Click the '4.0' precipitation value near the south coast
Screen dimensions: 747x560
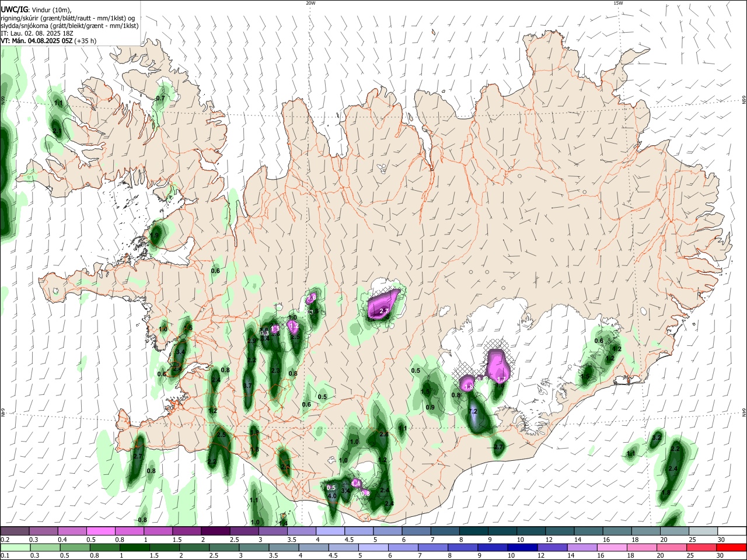332,496
